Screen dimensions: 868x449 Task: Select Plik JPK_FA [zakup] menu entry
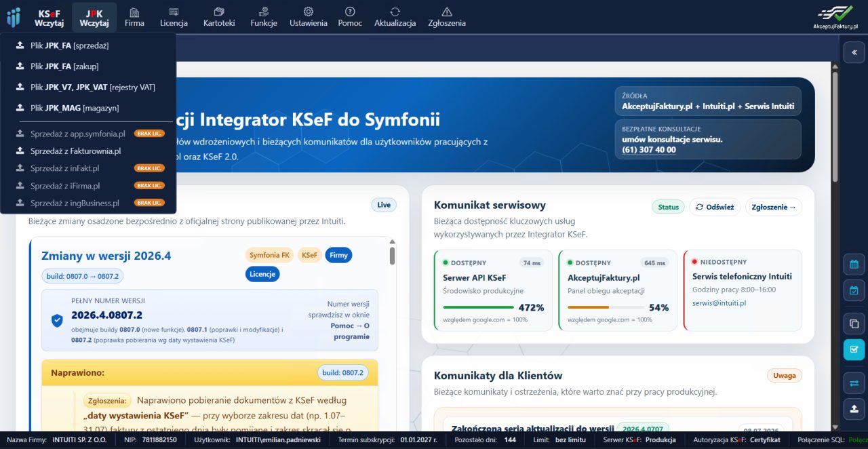88,66
